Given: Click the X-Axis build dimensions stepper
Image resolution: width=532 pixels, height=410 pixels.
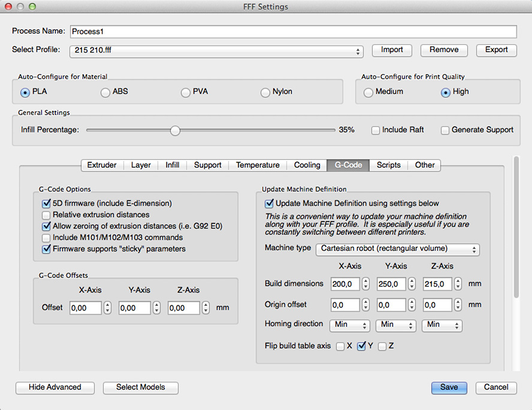Looking at the screenshot, I should pyautogui.click(x=365, y=284).
